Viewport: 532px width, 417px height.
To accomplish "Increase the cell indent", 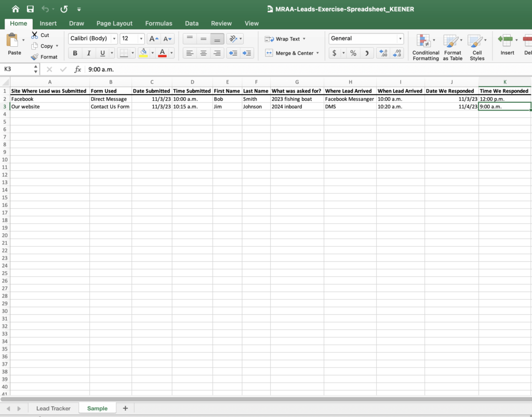I will (x=247, y=53).
